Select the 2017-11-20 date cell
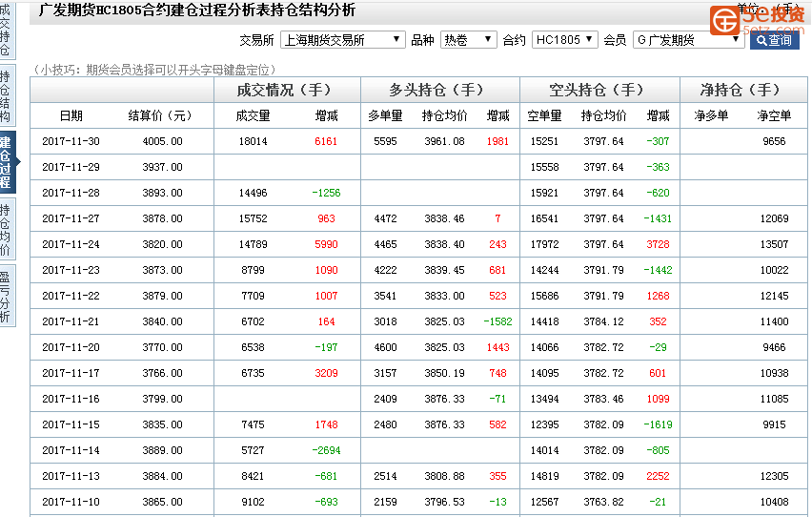This screenshot has height=517, width=812. [71, 347]
